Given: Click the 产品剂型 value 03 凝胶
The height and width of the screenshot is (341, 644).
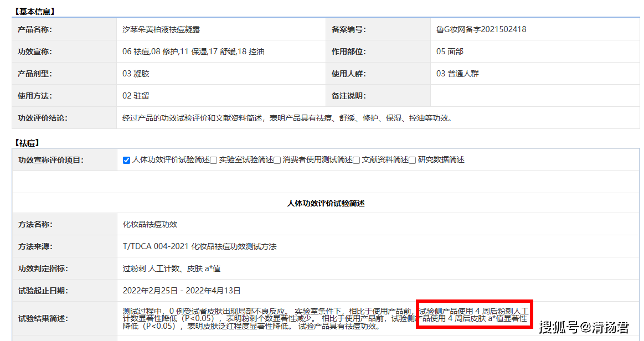Looking at the screenshot, I should click(x=136, y=74).
